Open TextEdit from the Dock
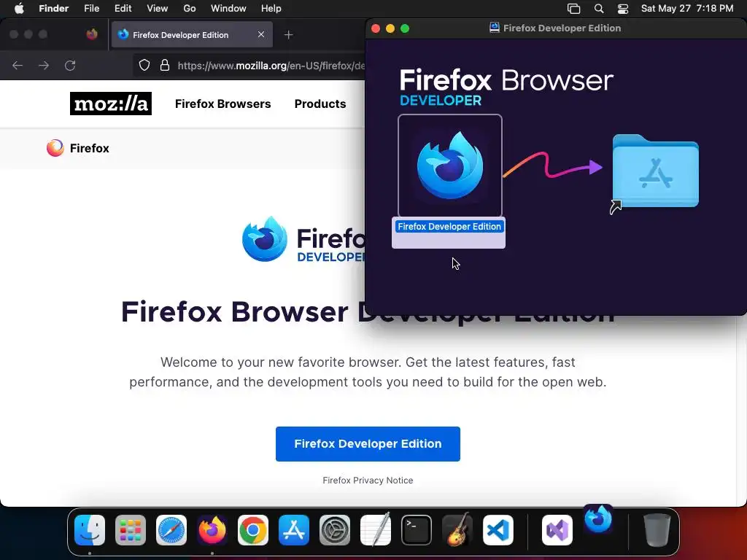Viewport: 747px width, 560px height. pos(376,530)
